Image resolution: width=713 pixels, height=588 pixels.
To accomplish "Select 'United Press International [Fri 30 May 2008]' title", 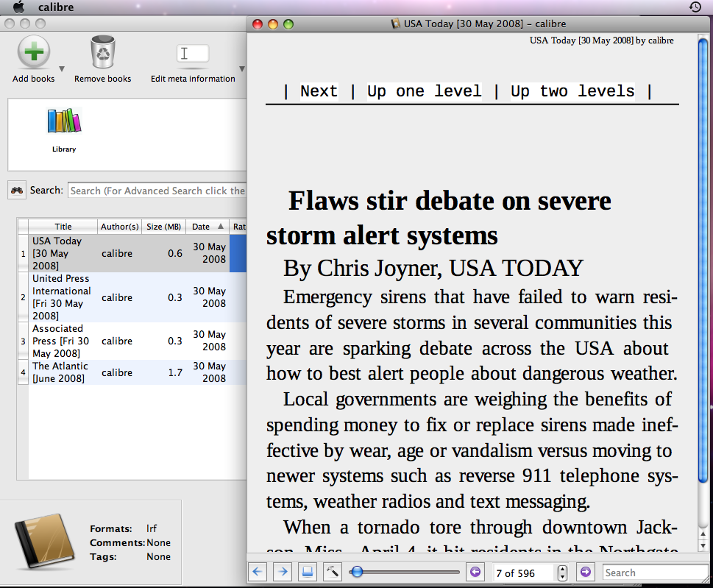I will click(63, 297).
